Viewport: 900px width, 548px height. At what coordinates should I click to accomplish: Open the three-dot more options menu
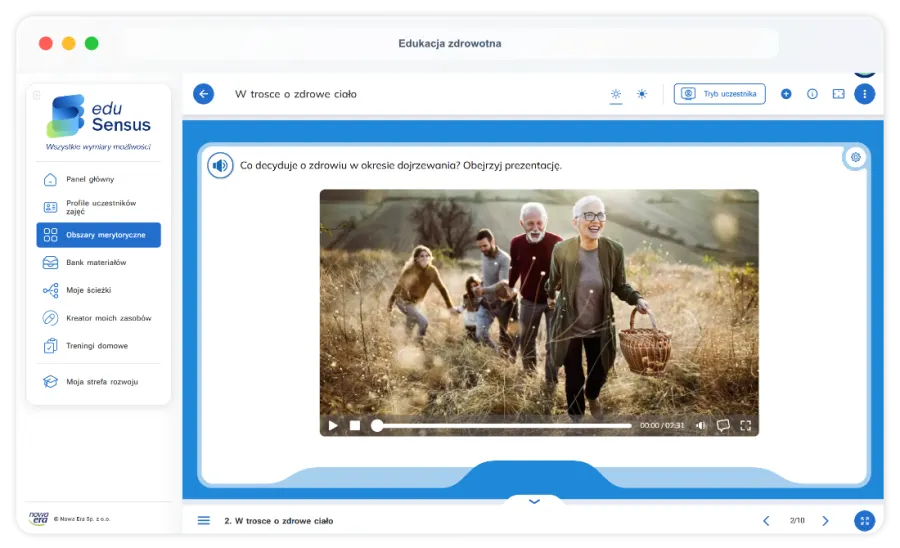864,94
